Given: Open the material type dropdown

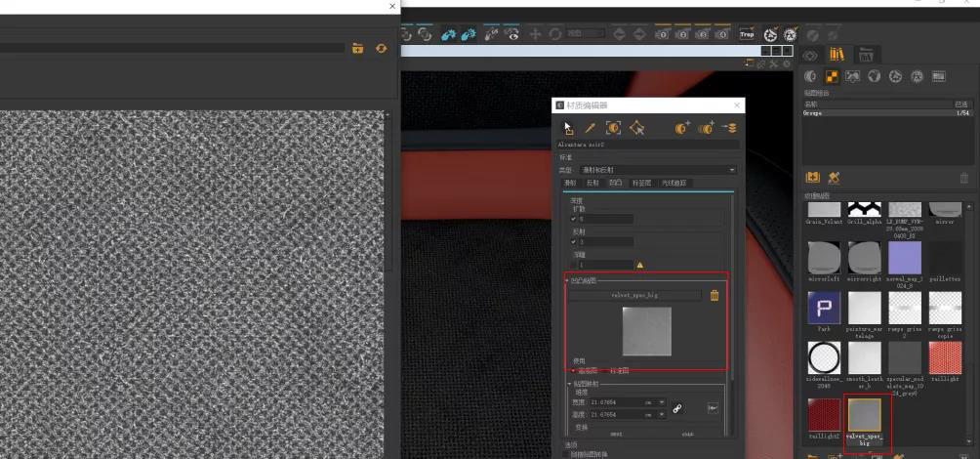Looking at the screenshot, I should click(657, 170).
